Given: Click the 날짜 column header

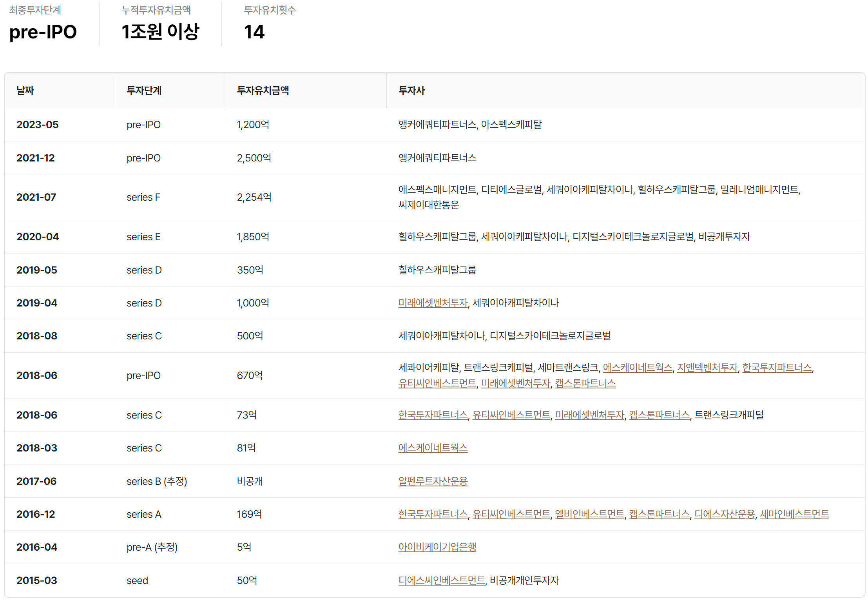Looking at the screenshot, I should click(x=25, y=91).
